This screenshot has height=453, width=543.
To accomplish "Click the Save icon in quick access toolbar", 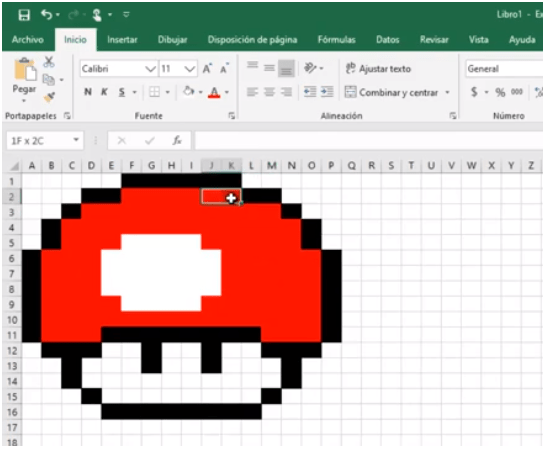I will tap(24, 15).
